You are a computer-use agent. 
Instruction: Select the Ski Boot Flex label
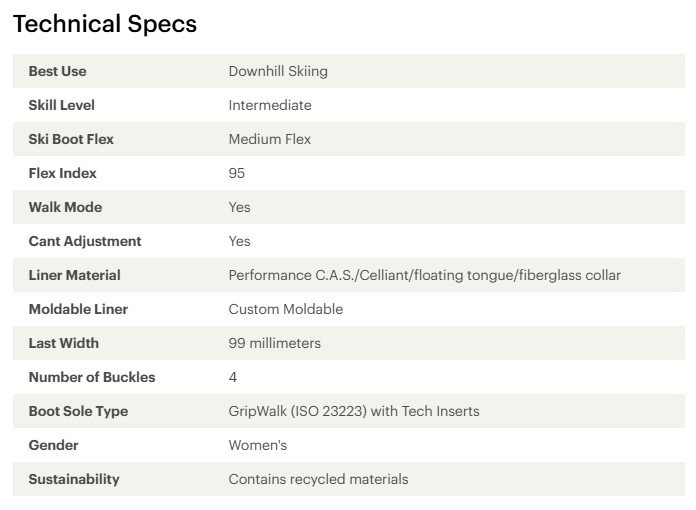(x=71, y=139)
